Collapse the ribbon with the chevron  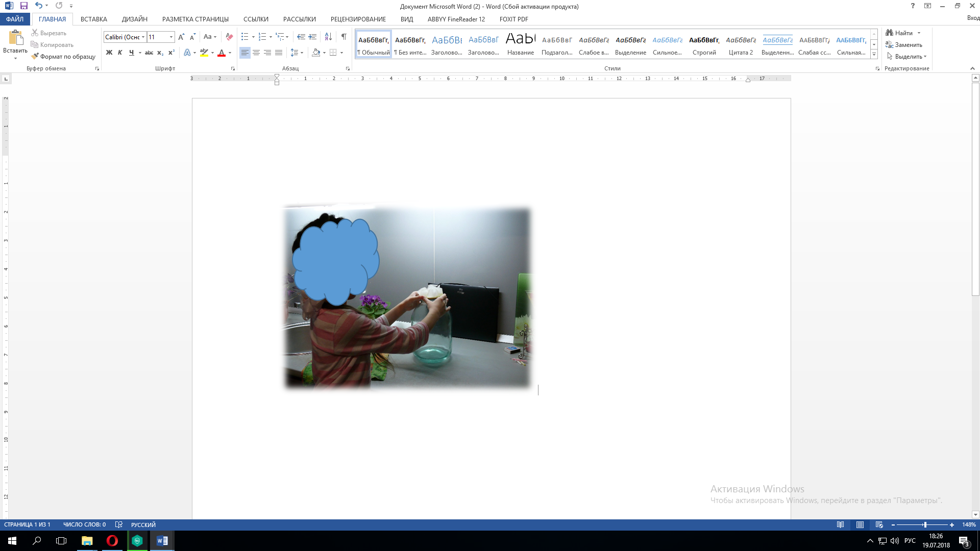click(x=972, y=68)
